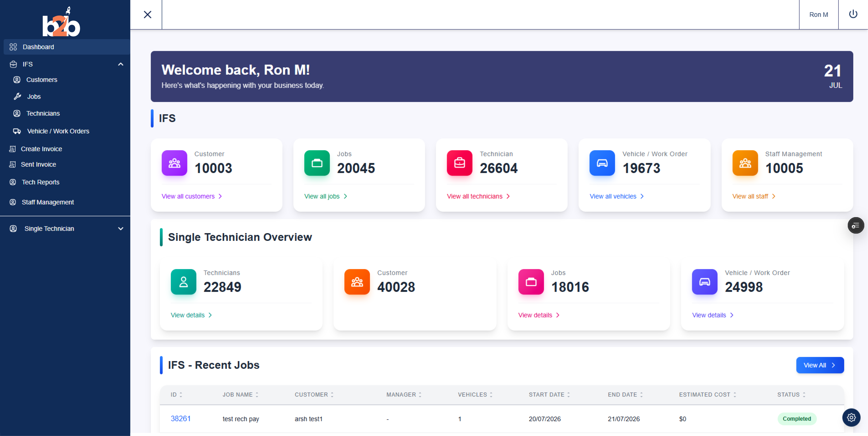Click View all vehicles link
The height and width of the screenshot is (436, 868).
[x=617, y=196]
